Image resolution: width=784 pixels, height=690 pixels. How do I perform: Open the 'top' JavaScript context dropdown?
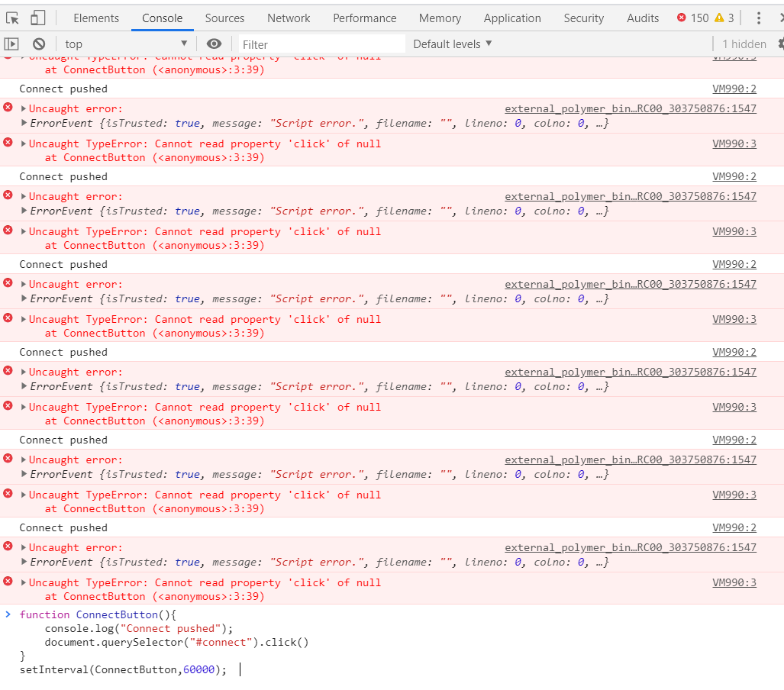(x=125, y=44)
